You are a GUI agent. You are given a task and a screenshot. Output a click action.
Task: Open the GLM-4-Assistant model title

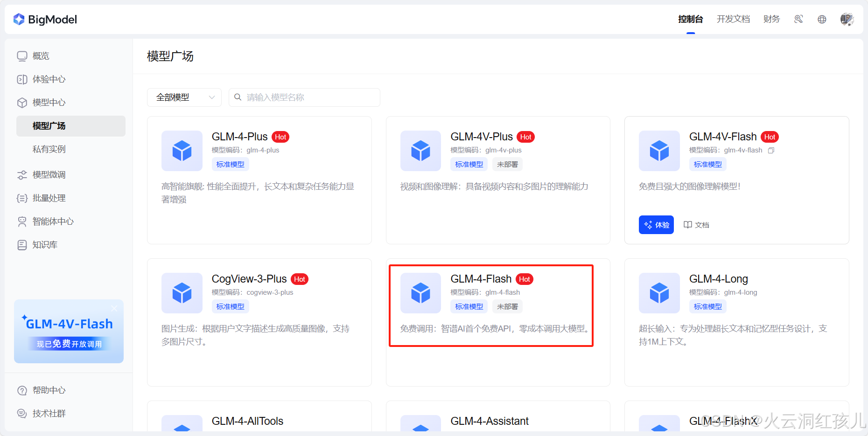[x=490, y=421]
